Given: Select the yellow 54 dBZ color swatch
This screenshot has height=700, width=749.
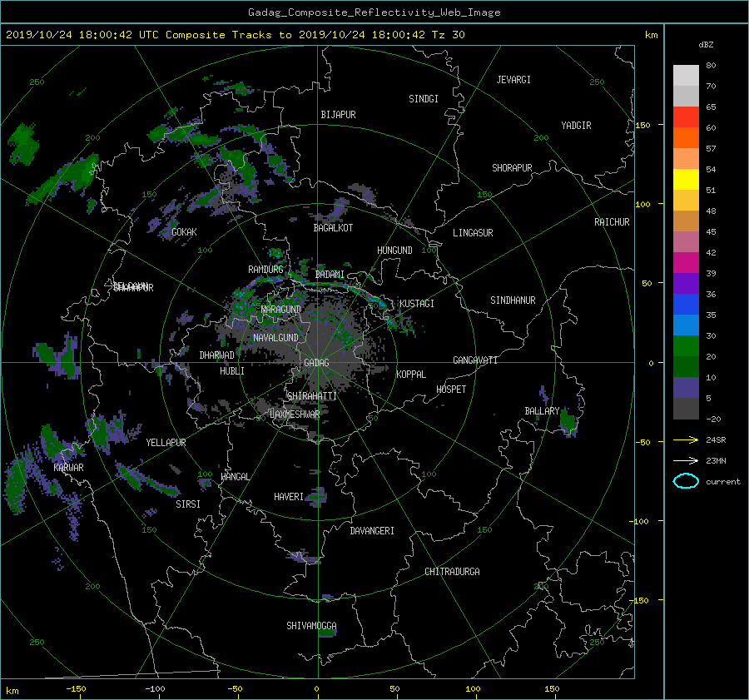Looking at the screenshot, I should pyautogui.click(x=686, y=179).
